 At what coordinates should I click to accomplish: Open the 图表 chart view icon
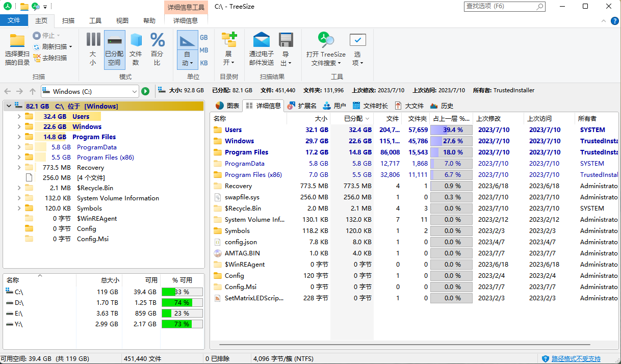click(221, 106)
